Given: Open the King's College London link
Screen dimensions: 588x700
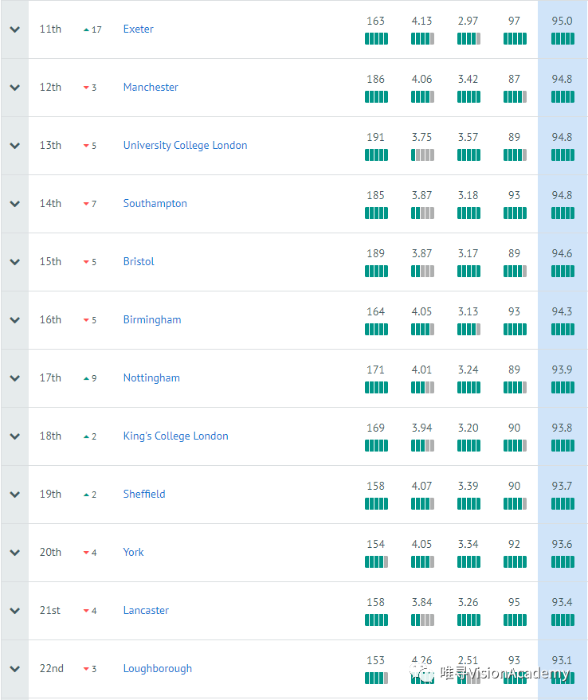Looking at the screenshot, I should pos(175,436).
